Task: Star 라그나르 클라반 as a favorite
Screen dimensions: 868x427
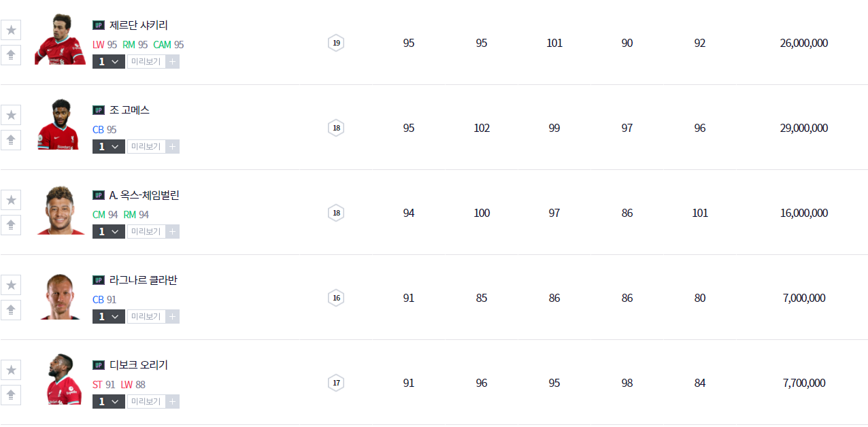Action: 11,285
